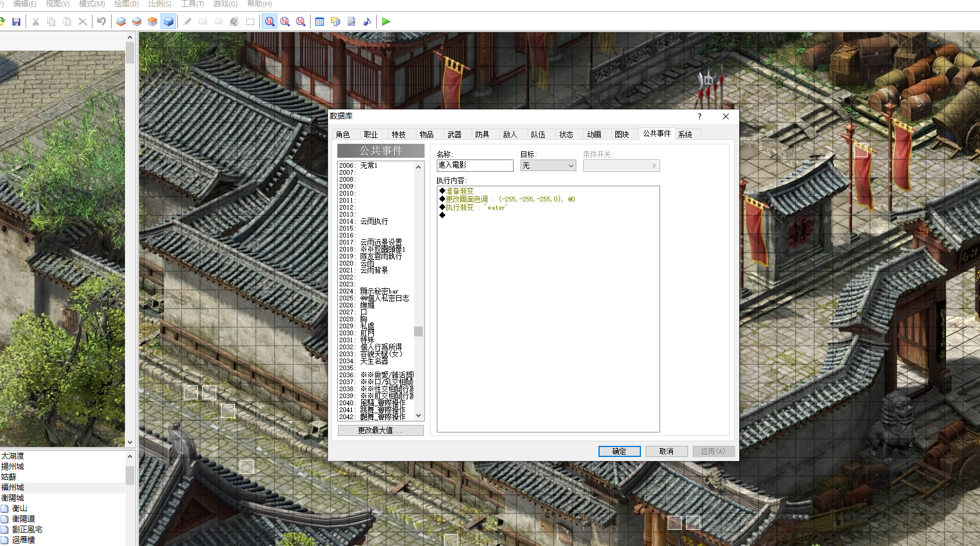
Task: Choose the rectangle drawing tool
Action: pyautogui.click(x=203, y=22)
